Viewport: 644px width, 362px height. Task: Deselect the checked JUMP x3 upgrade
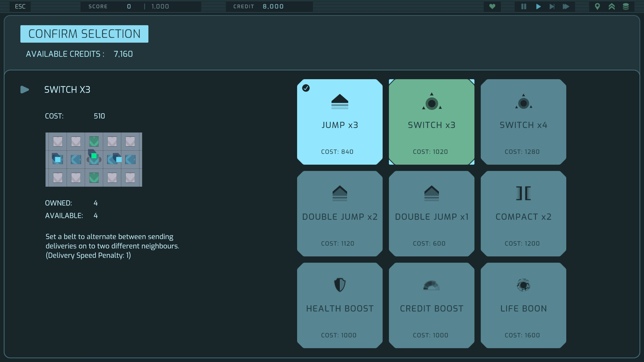pos(340,122)
